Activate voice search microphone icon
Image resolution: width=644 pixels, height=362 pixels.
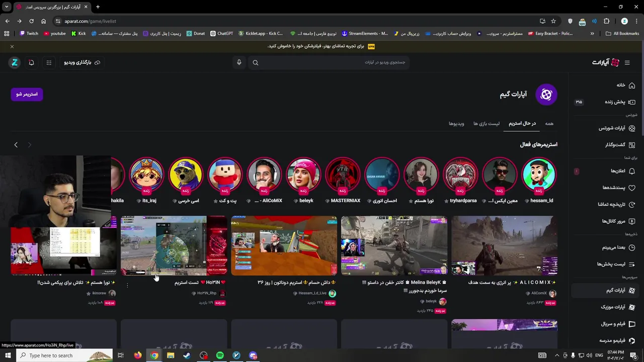click(239, 62)
